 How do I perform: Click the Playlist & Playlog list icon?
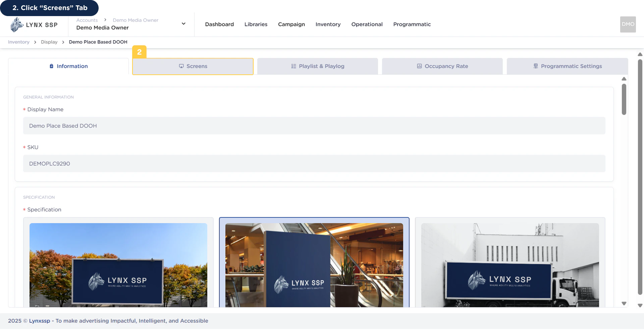point(293,66)
